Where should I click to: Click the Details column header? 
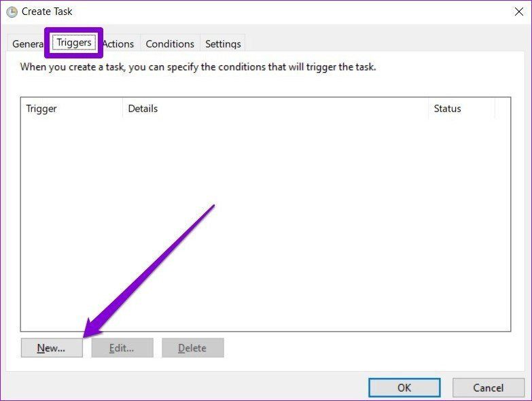coord(275,109)
